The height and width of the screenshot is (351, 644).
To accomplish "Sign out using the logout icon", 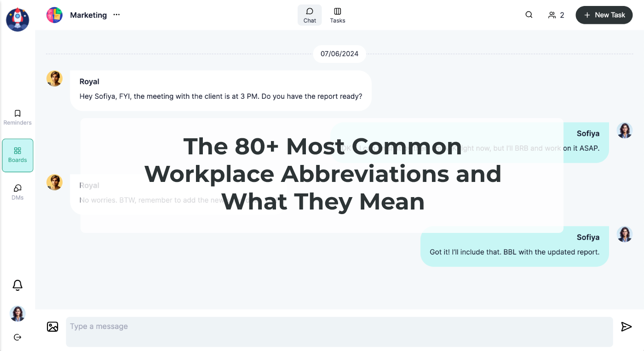I will coord(17,337).
